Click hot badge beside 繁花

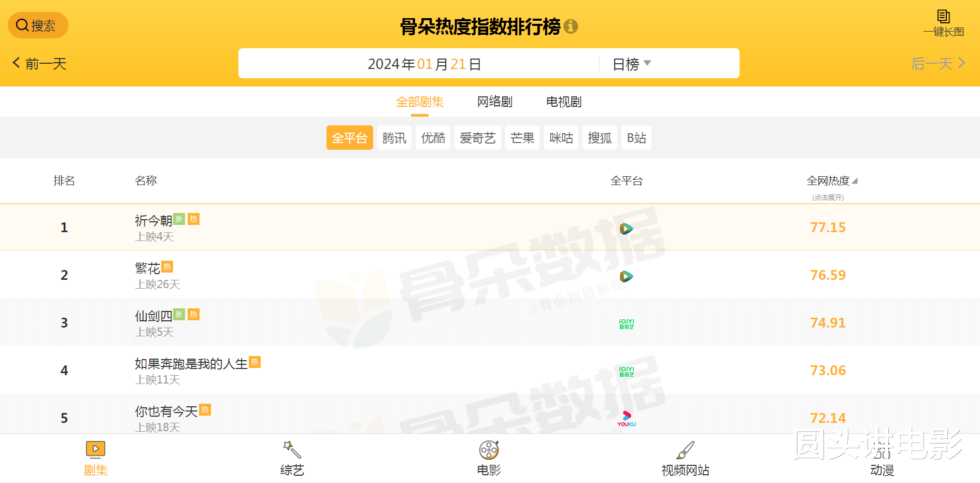coord(167,266)
